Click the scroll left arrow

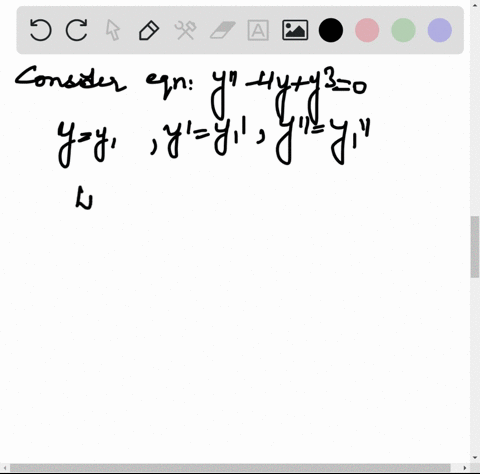coord(4,468)
